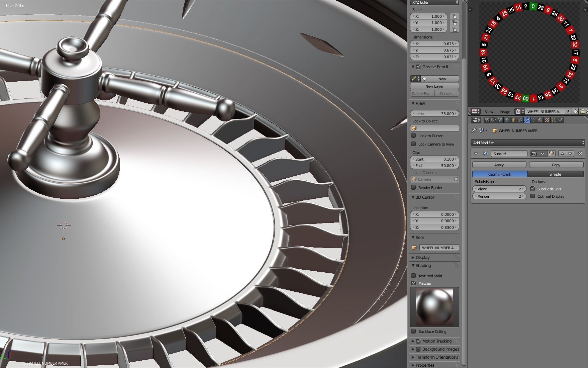This screenshot has width=588, height=368.
Task: Open the View menu in image editor
Action: pyautogui.click(x=489, y=112)
